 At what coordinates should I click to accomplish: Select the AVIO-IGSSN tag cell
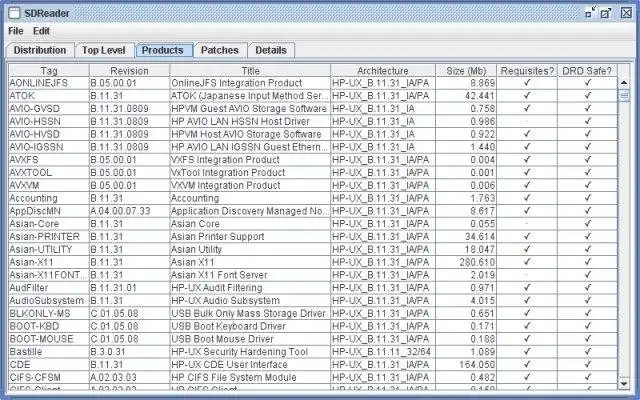coord(49,147)
